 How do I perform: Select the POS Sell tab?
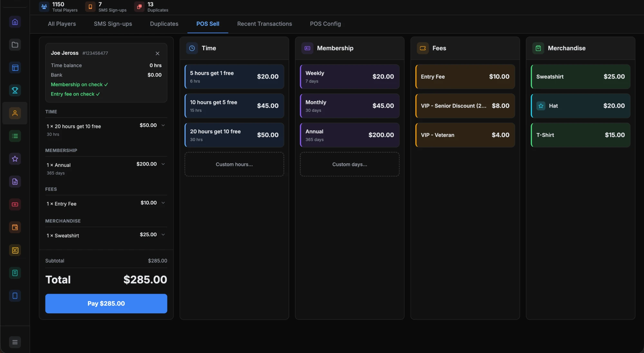(208, 24)
